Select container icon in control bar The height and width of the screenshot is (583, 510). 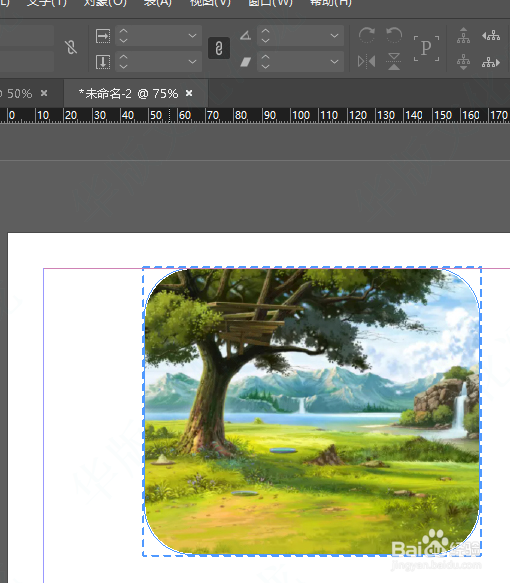click(x=464, y=36)
